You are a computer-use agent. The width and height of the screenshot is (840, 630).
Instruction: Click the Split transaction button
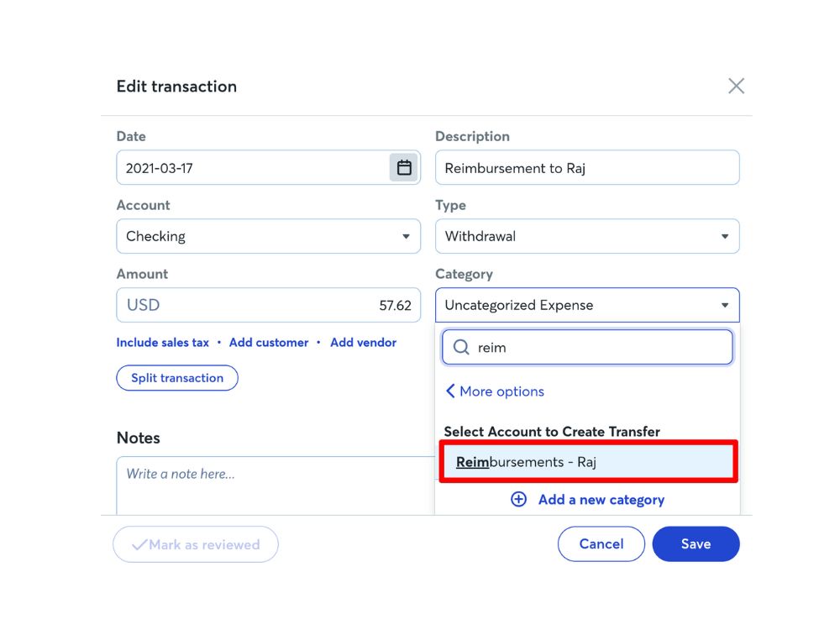tap(177, 378)
